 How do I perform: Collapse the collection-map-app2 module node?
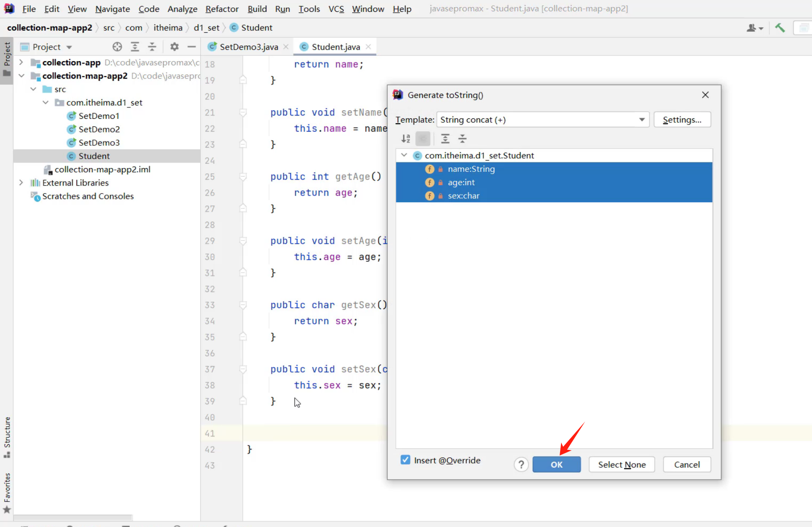pos(21,76)
